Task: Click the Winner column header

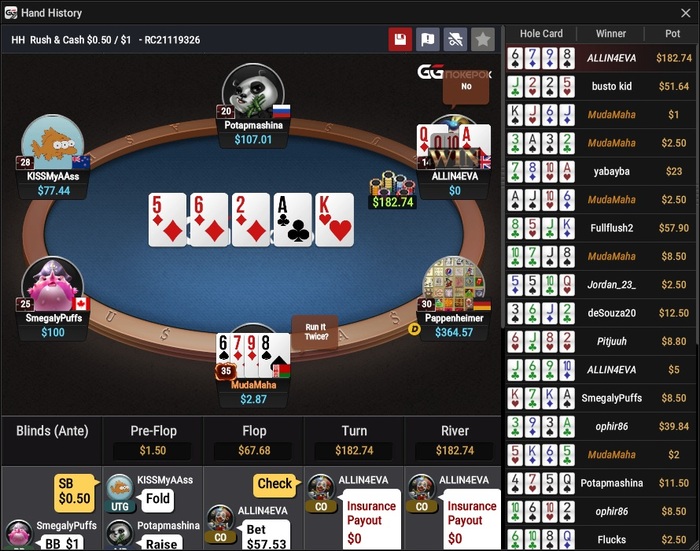Action: tap(611, 33)
